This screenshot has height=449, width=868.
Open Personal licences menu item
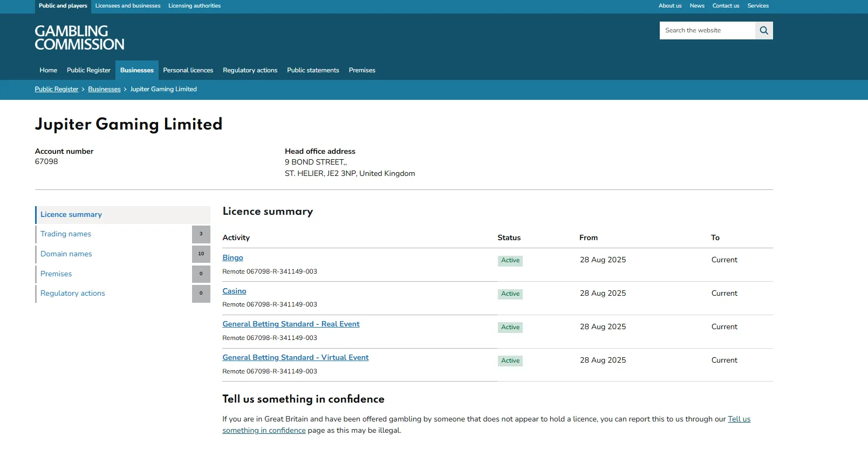click(188, 70)
